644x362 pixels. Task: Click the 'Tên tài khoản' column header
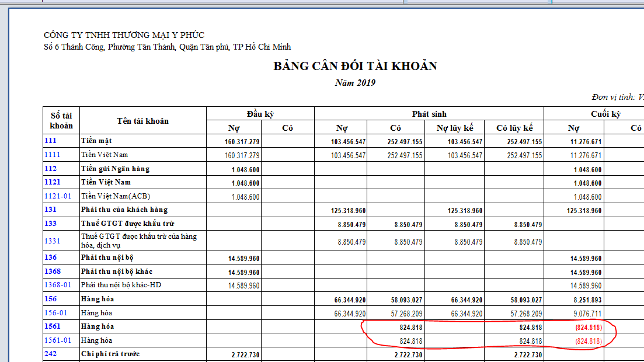[142, 121]
